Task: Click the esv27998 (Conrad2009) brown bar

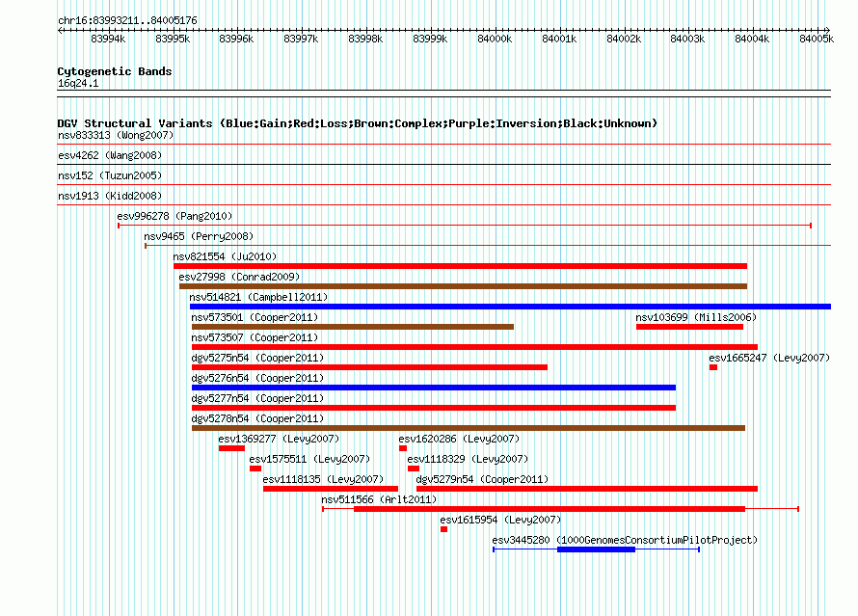Action: [x=463, y=286]
